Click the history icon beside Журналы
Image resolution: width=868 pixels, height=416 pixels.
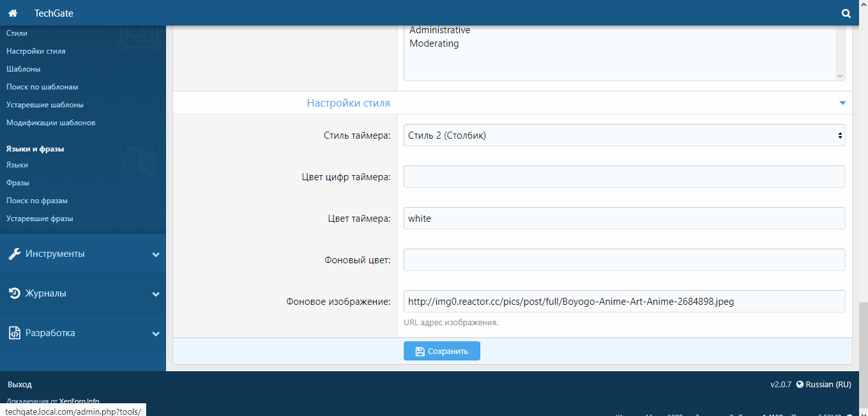point(14,293)
